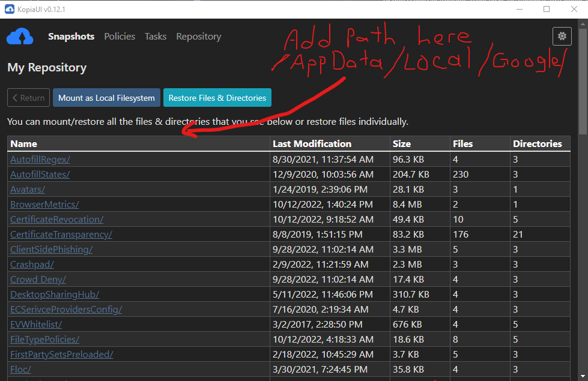Sort by the Size column header

pyautogui.click(x=404, y=143)
